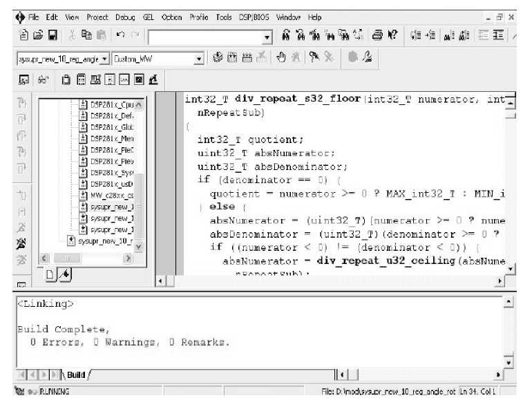Click the Copy icon

[x=86, y=35]
